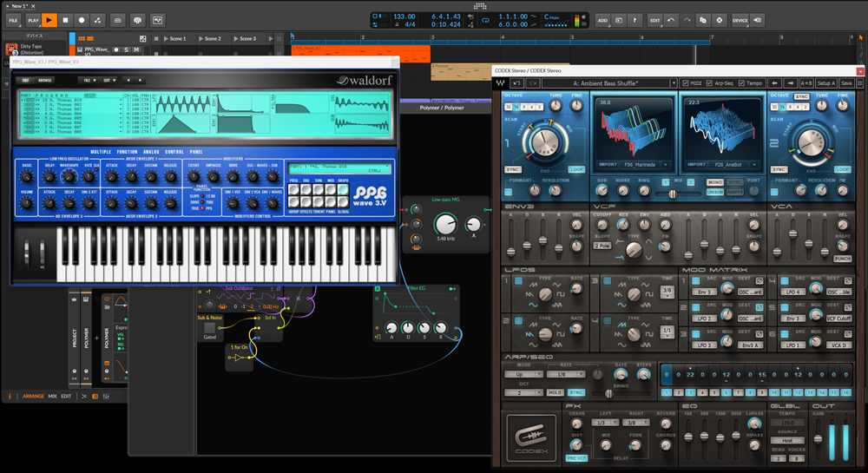Click the add track icon next to ADD
The height and width of the screenshot is (473, 868).
pos(619,21)
